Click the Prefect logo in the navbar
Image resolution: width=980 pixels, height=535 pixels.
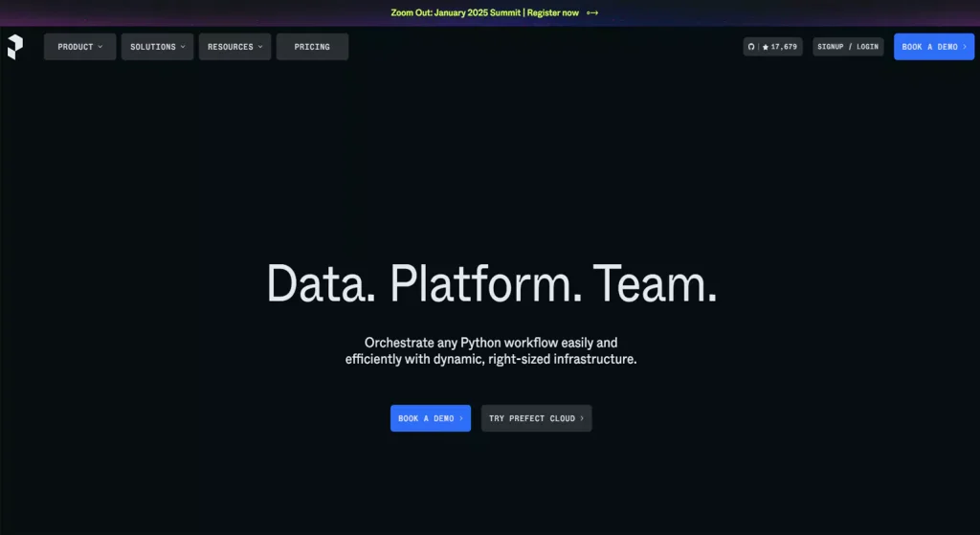tap(14, 47)
